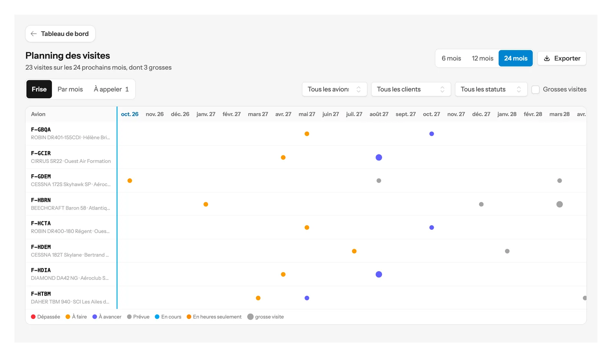
Task: Open F-GBQA orange visit dot in mai 27
Action: (x=307, y=134)
